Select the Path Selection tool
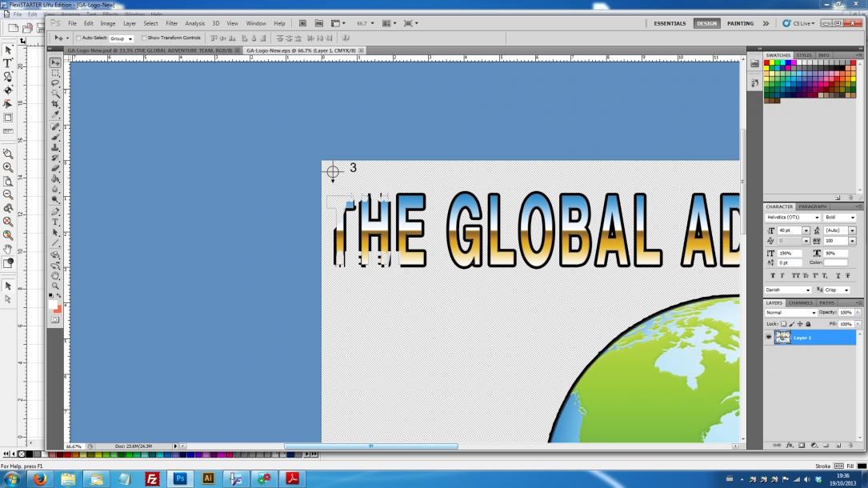 tap(55, 233)
